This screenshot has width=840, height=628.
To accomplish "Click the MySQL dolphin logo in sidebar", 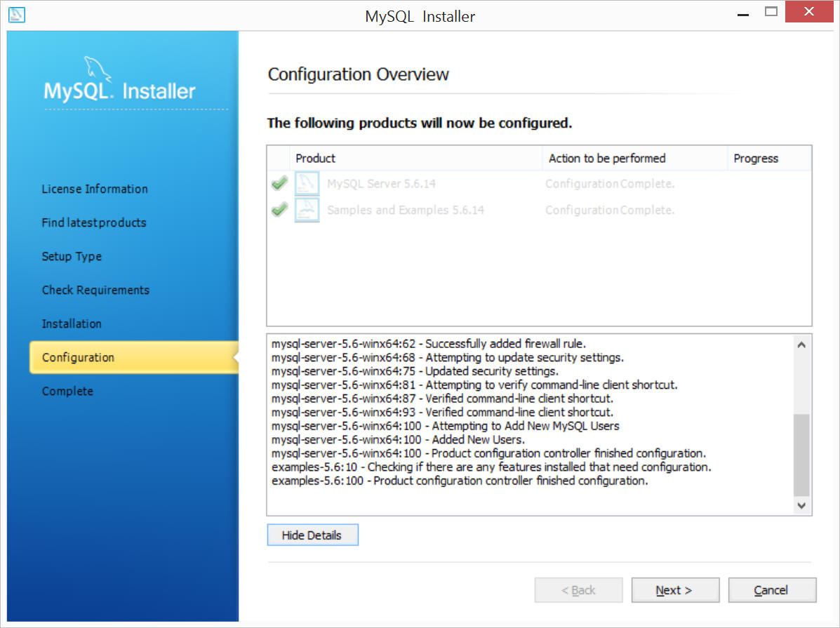I will [97, 69].
